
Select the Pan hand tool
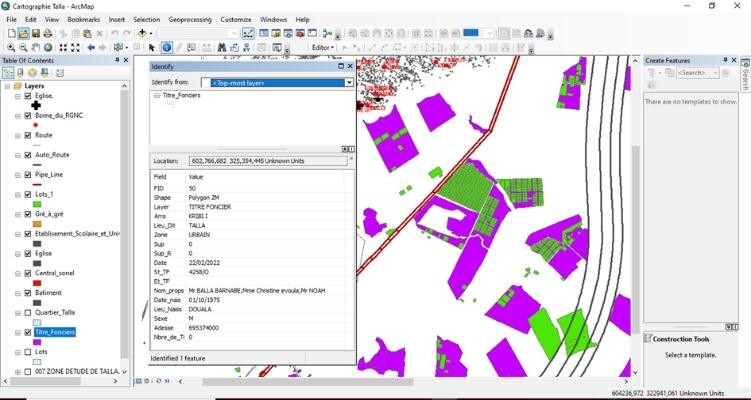point(35,48)
